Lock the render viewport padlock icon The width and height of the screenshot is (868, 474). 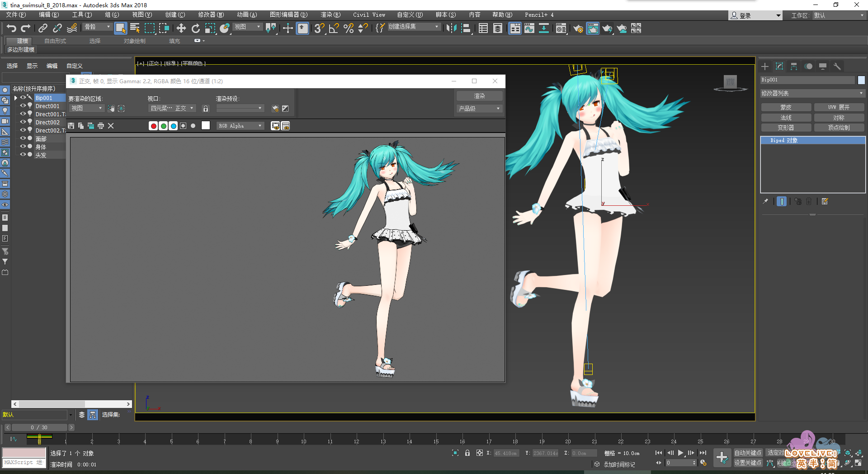click(206, 109)
